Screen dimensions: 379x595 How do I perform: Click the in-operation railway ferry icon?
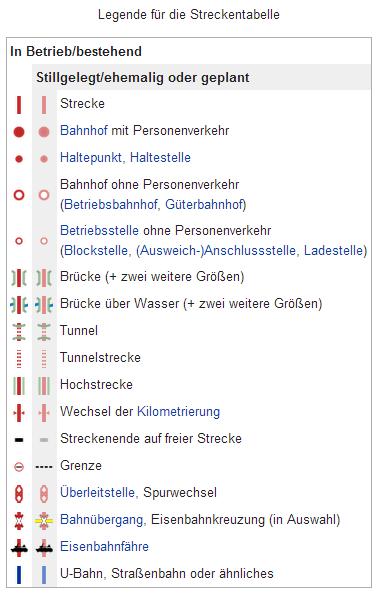pos(19,547)
